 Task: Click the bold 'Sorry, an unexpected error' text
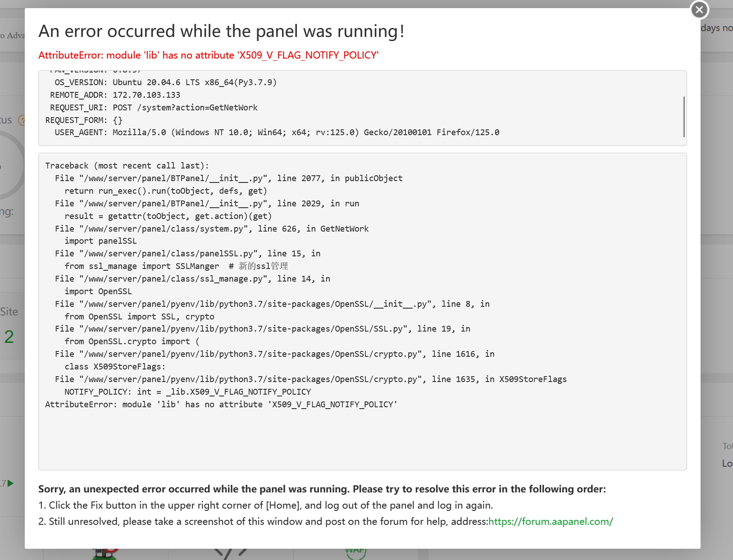tap(322, 489)
